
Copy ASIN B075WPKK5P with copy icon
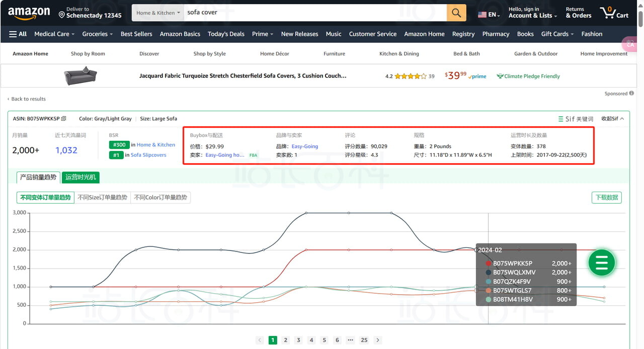63,119
